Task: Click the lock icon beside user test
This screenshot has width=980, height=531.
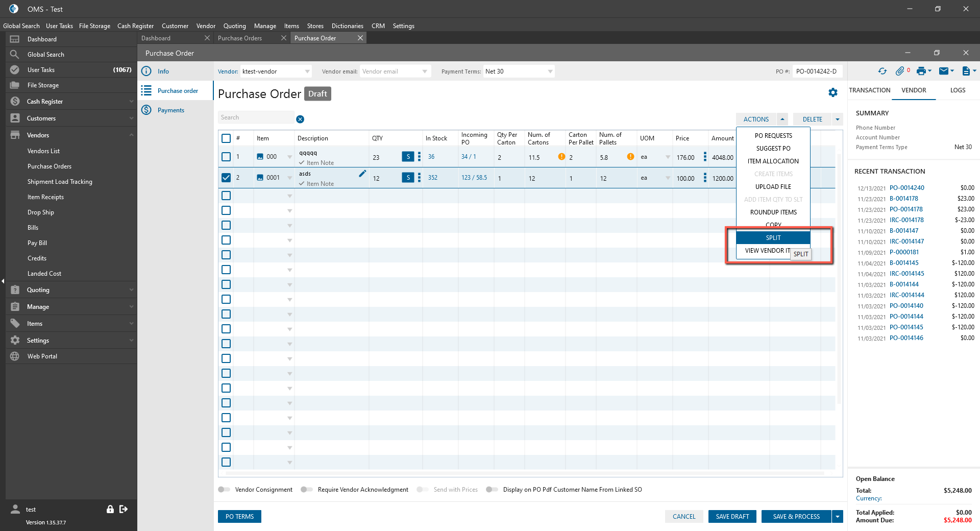Action: (x=110, y=509)
